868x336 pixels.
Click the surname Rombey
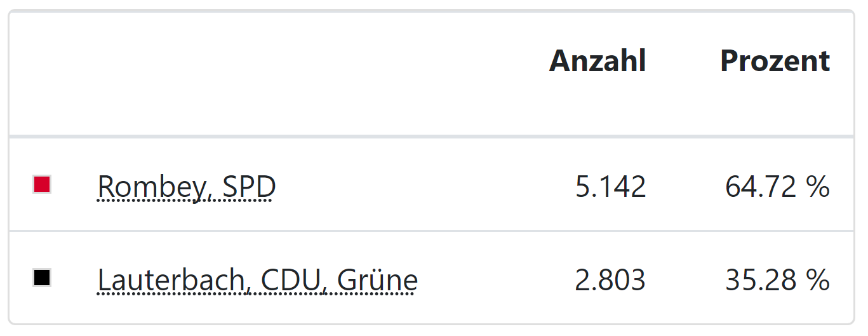pos(153,187)
